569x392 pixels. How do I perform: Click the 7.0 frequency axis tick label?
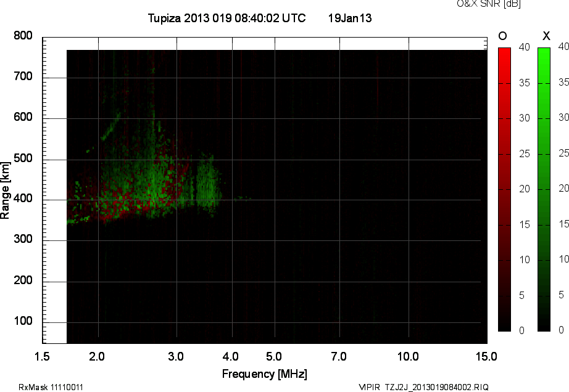point(339,356)
